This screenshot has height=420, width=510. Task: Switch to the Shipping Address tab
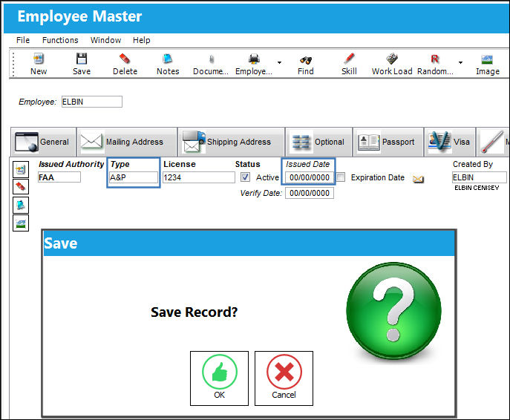point(232,142)
